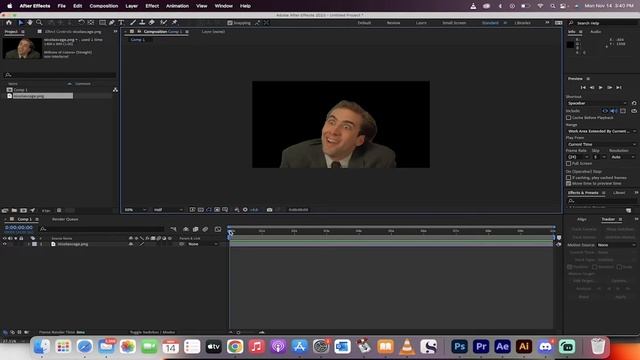Open the composition flowchart icon in Project panel
This screenshot has height=360, width=640.
(x=115, y=90)
